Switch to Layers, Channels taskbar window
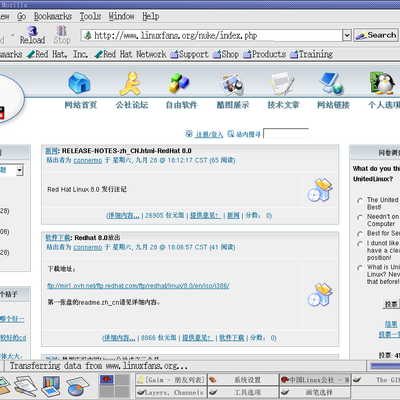 click(x=171, y=392)
